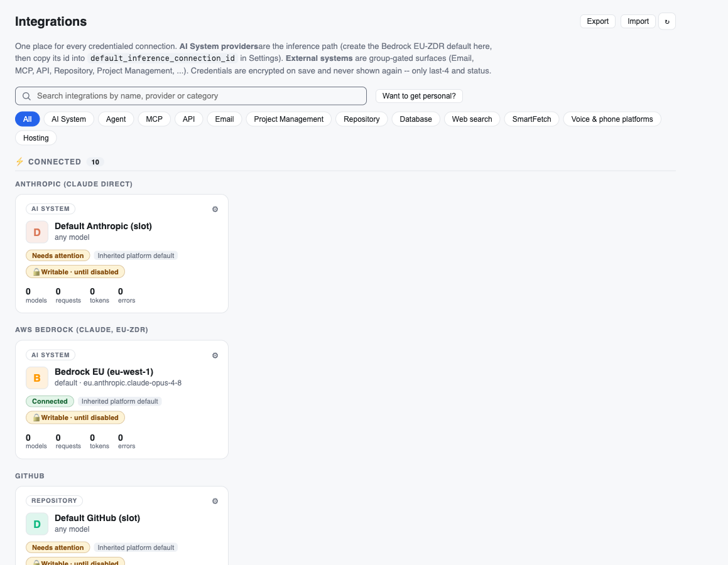Viewport: 728px width, 565px height.
Task: Filter by Agent category
Action: coord(116,119)
